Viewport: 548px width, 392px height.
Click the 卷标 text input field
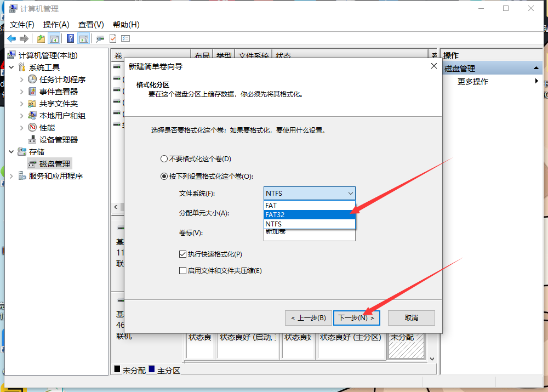point(309,235)
